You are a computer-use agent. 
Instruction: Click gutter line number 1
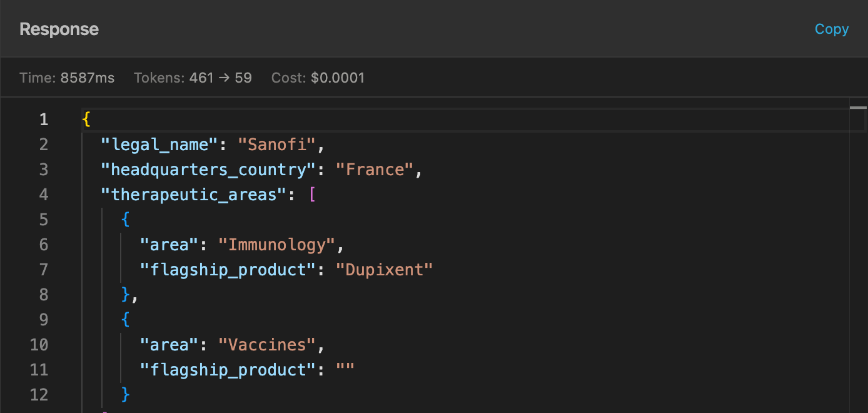[44, 120]
